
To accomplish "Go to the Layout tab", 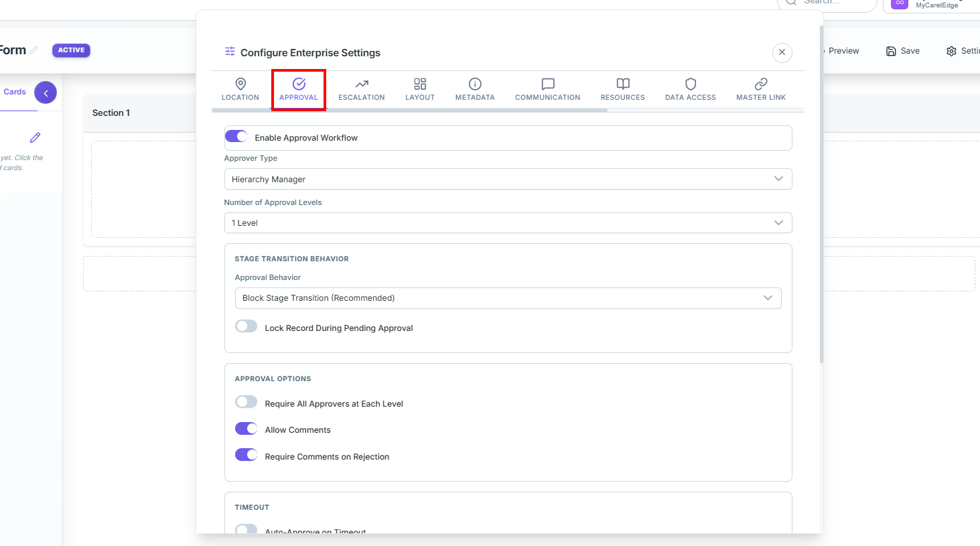I will (420, 90).
